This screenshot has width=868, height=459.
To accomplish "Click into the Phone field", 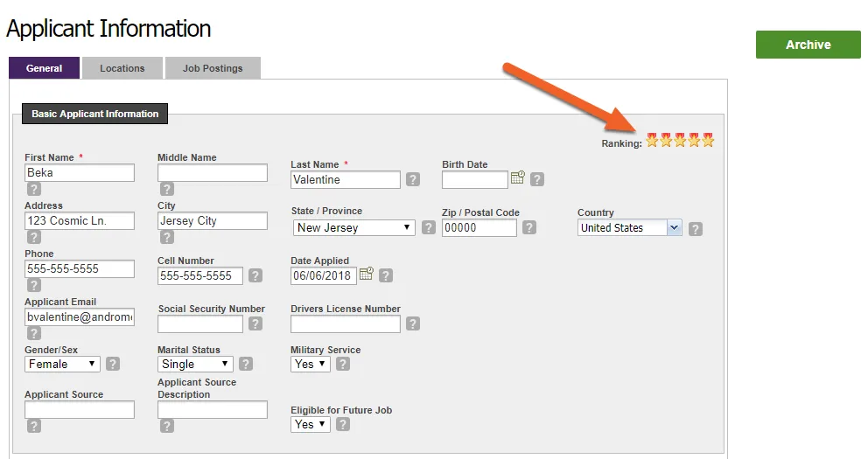I will [79, 268].
